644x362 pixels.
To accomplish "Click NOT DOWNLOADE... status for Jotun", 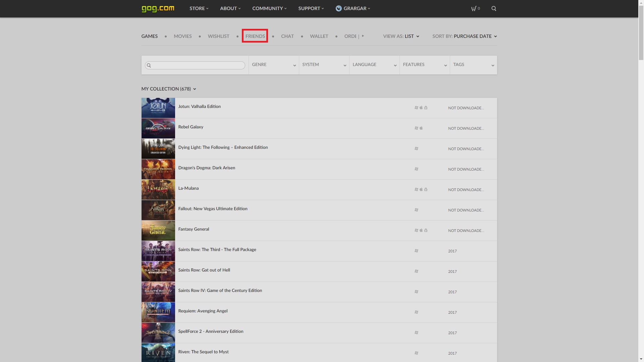I will click(466, 108).
